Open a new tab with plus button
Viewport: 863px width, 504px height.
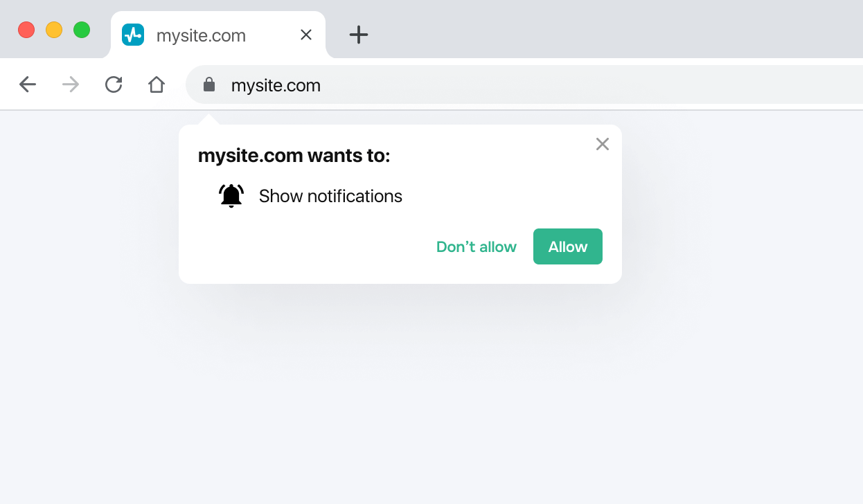(358, 35)
